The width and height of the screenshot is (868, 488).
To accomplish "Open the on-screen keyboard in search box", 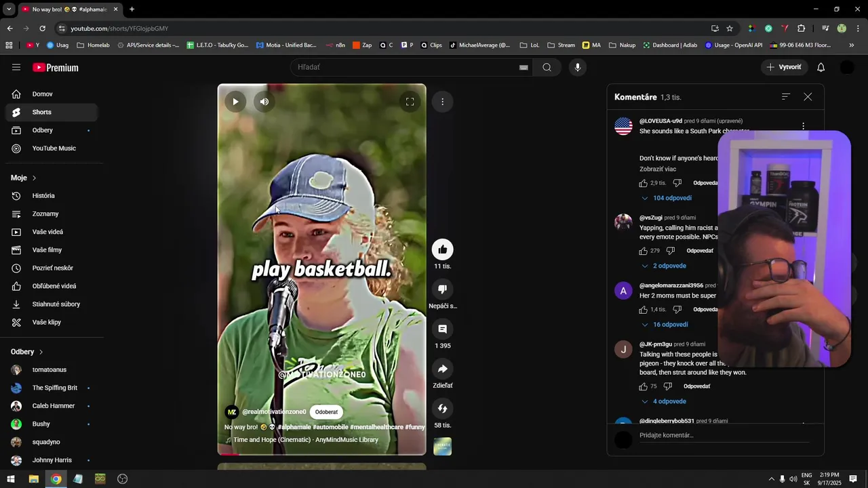I will click(x=524, y=67).
